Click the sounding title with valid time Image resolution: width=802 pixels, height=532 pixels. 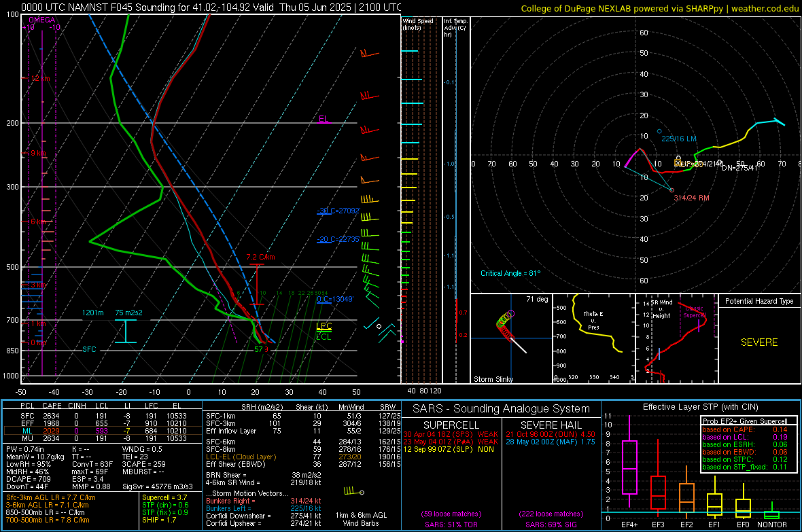click(211, 7)
